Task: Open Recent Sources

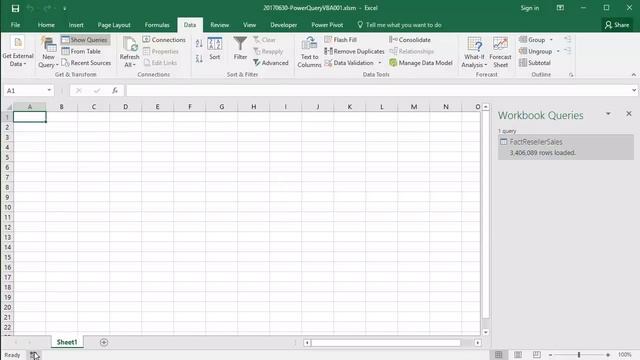Action: [86, 63]
